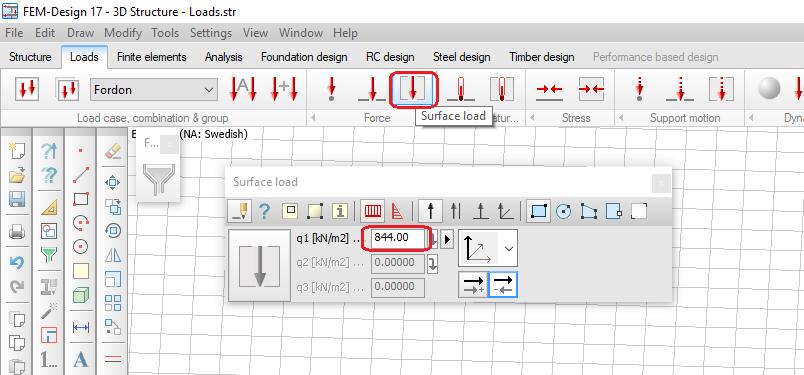
Task: Expand the Force group arrow
Action: tap(313, 118)
